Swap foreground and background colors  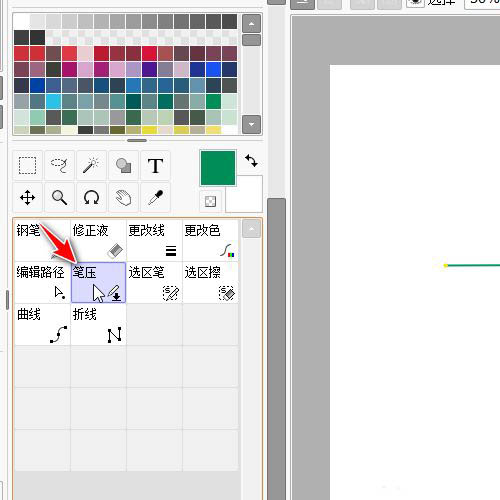251,160
